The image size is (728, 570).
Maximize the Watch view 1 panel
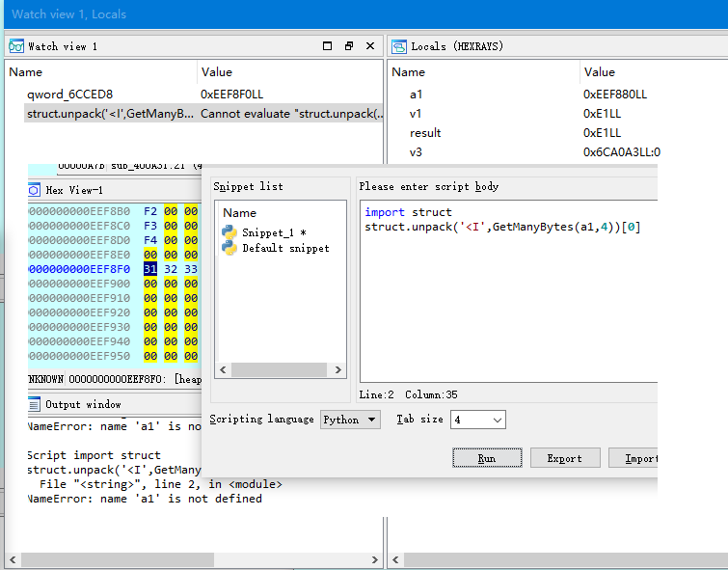[327, 45]
